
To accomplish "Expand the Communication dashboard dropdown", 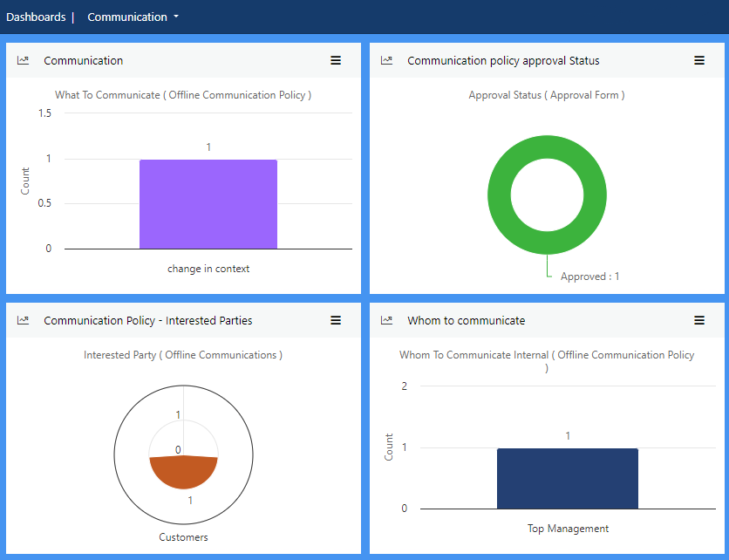I will pos(133,17).
